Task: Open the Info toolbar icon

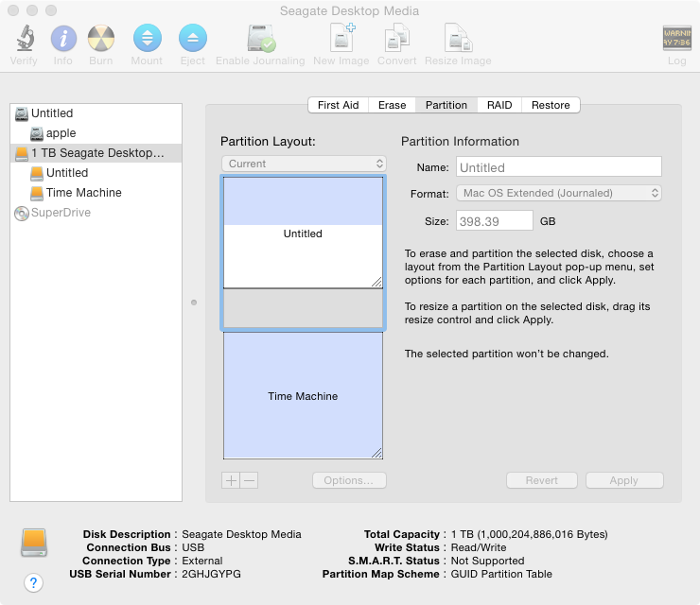Action: pos(63,38)
